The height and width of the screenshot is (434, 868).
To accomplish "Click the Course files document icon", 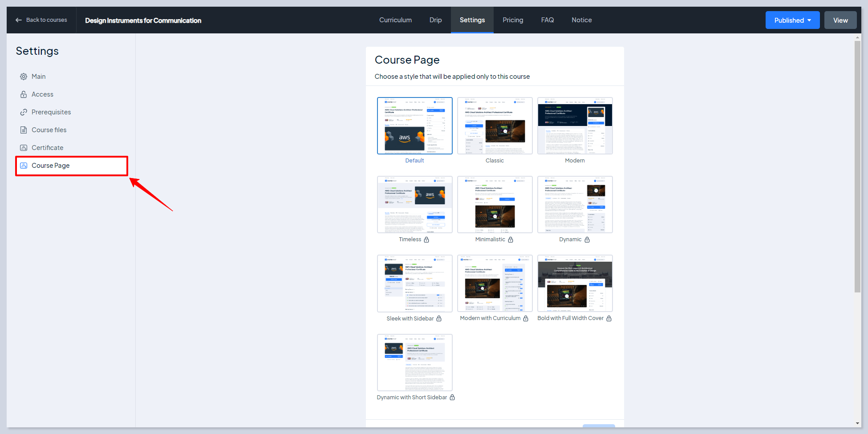I will (x=24, y=130).
